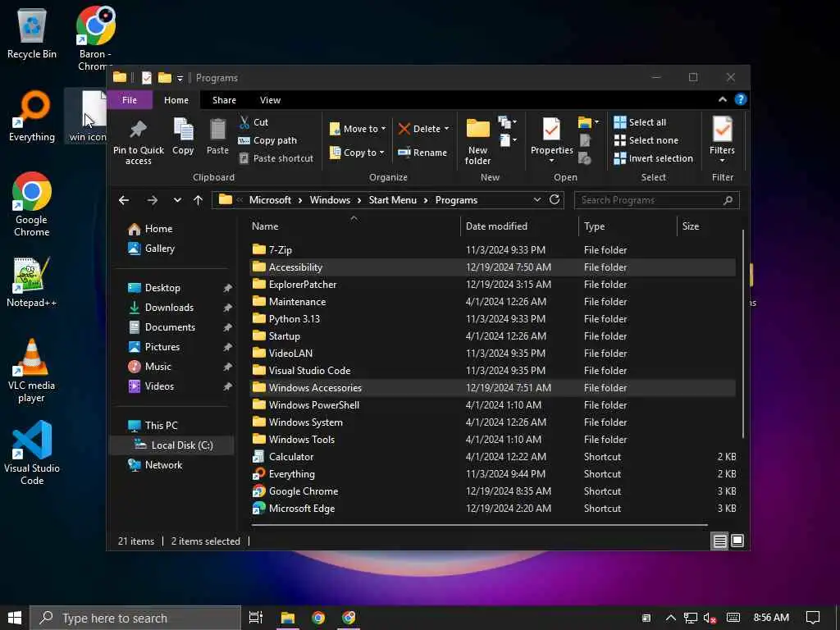Open recent locations dropdown arrow
Image resolution: width=840 pixels, height=630 pixels.
177,200
